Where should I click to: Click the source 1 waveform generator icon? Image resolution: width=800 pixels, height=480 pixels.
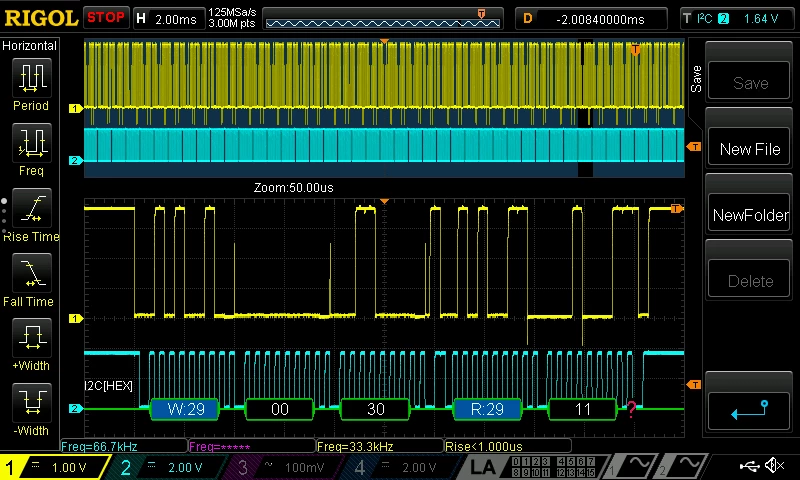pos(632,466)
